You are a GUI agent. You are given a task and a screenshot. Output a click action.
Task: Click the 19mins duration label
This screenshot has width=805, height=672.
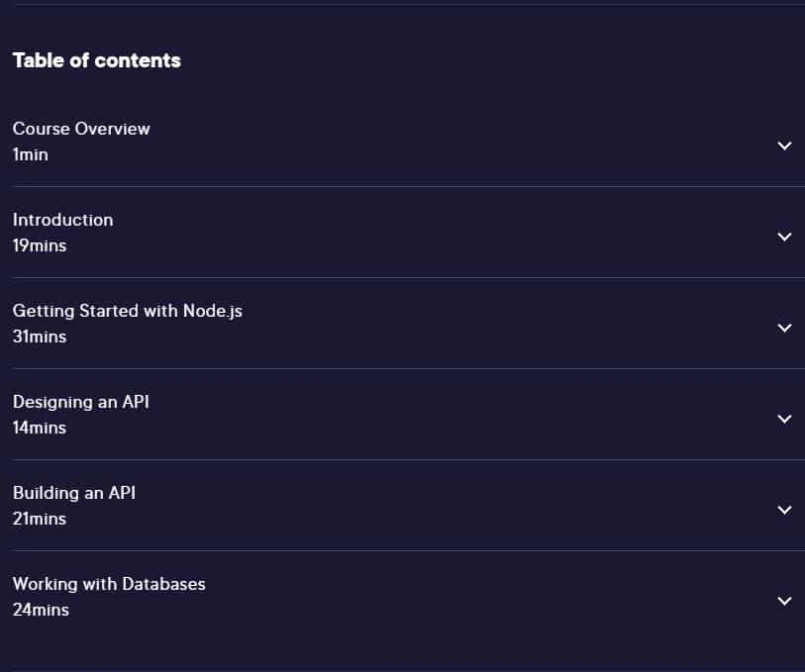coord(40,245)
